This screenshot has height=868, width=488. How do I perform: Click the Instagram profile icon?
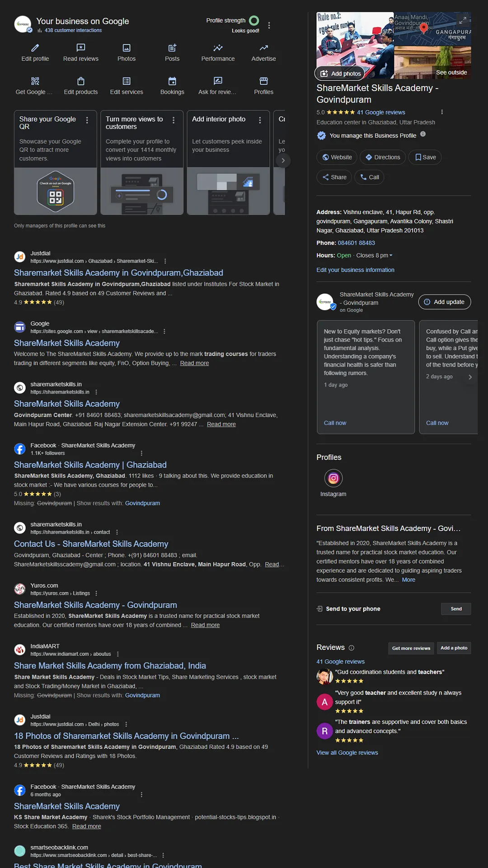[x=333, y=478]
